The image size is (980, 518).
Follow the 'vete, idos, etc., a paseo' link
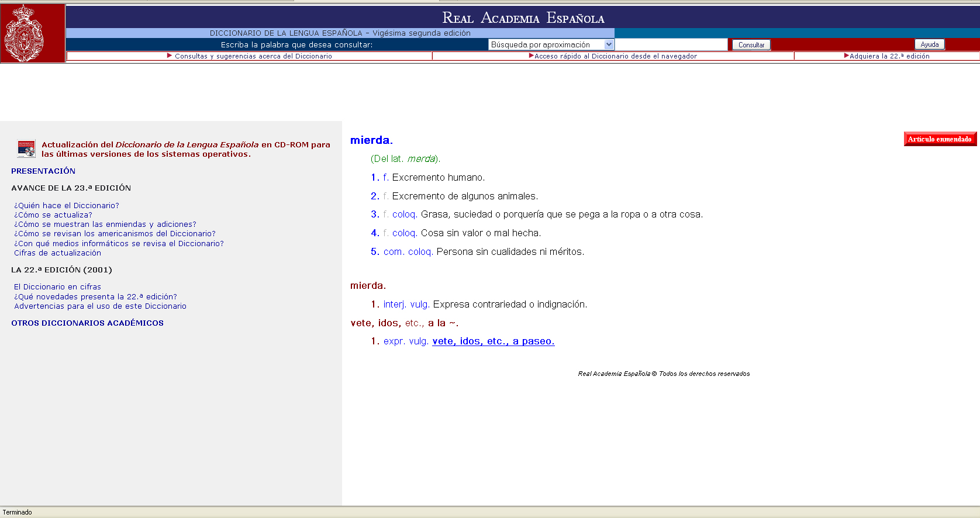pyautogui.click(x=493, y=341)
